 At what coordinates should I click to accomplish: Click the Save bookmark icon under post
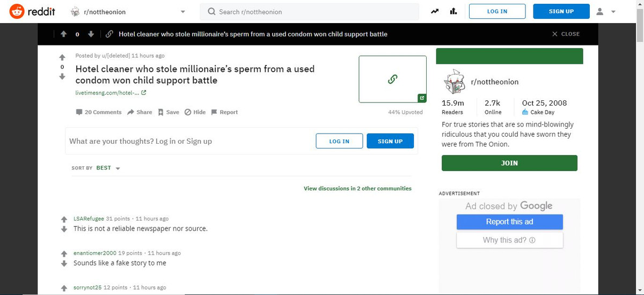(161, 112)
